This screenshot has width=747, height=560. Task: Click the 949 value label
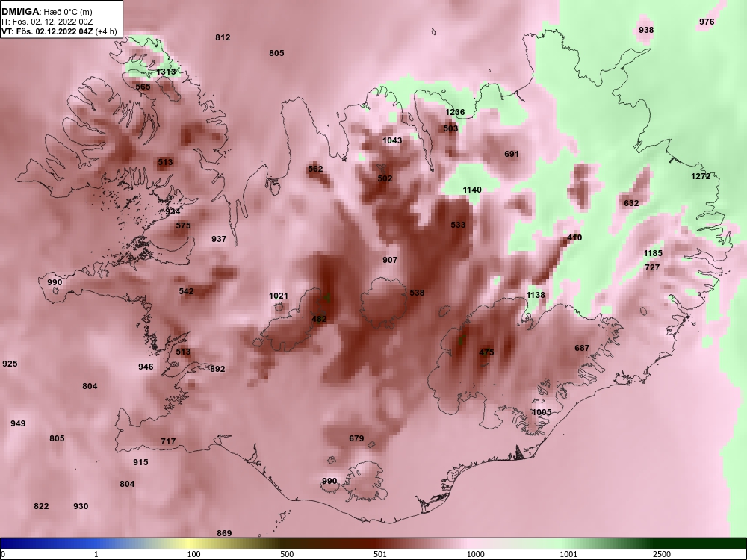tap(18, 424)
